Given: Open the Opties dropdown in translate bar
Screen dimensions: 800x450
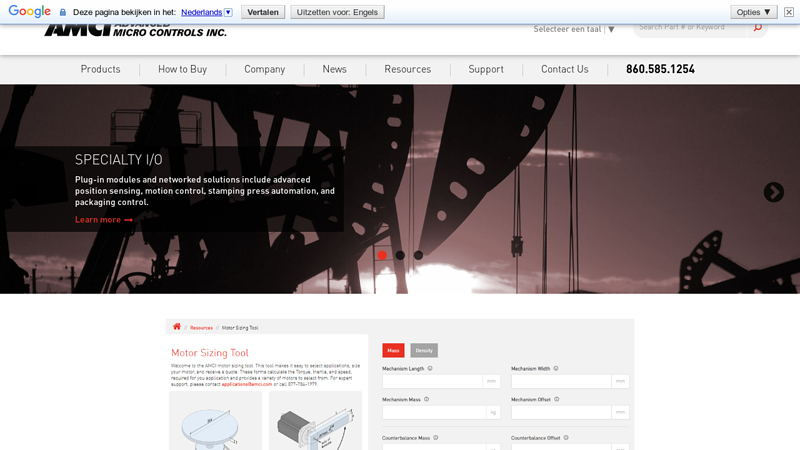Looking at the screenshot, I should tap(753, 12).
